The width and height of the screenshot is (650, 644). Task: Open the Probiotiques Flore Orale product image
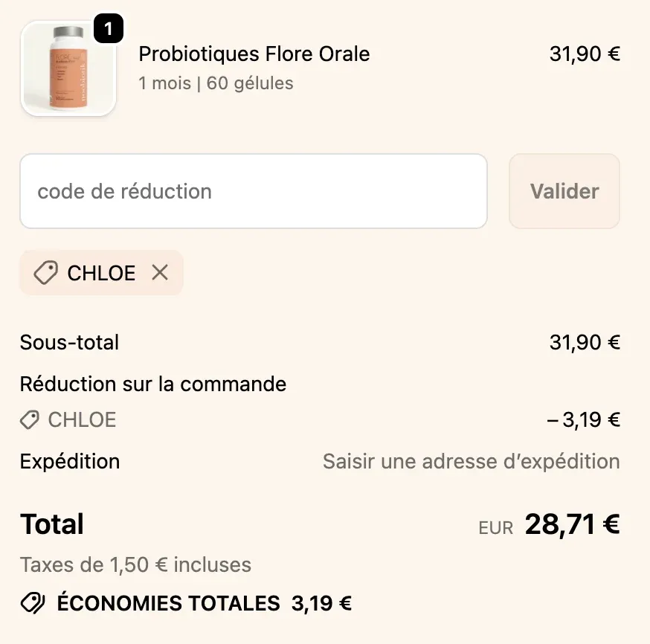pyautogui.click(x=68, y=68)
